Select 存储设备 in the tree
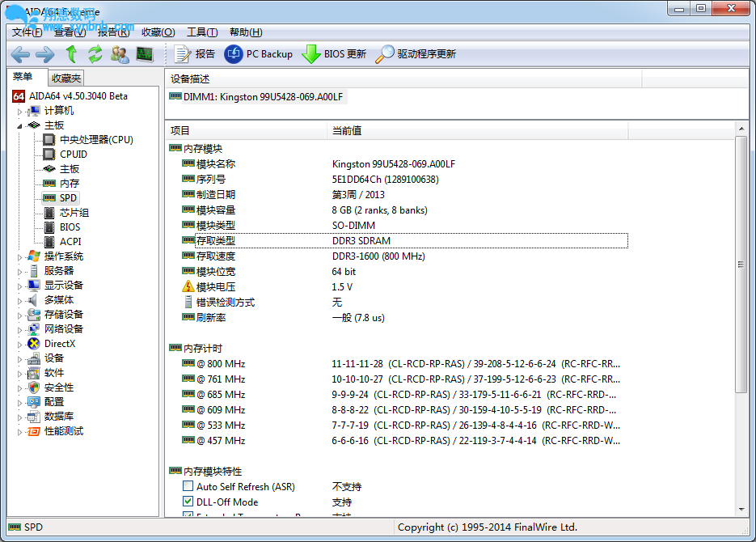756x542 pixels. click(x=56, y=315)
